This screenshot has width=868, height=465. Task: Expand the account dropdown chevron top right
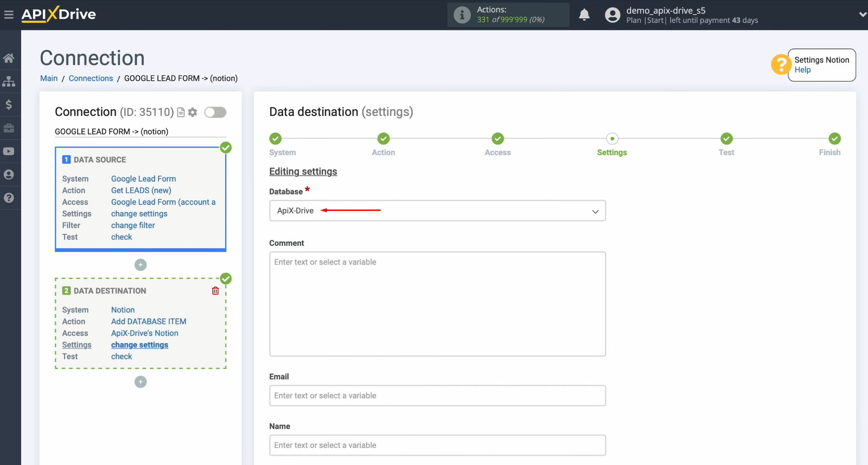point(862,14)
